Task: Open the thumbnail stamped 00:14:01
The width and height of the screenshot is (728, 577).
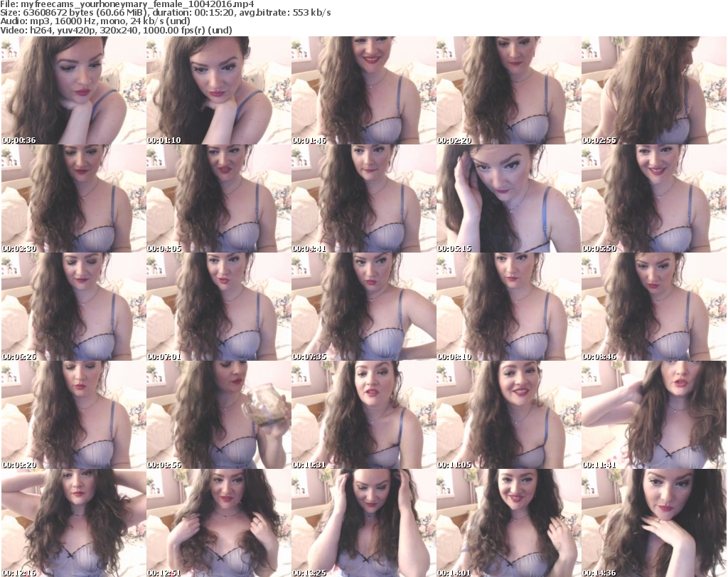Action: tap(508, 523)
